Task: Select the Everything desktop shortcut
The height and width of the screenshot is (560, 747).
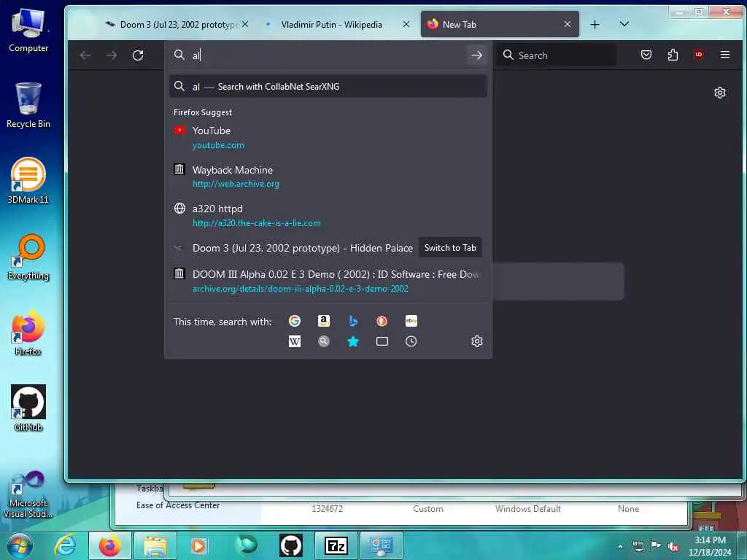Action: pos(28,257)
